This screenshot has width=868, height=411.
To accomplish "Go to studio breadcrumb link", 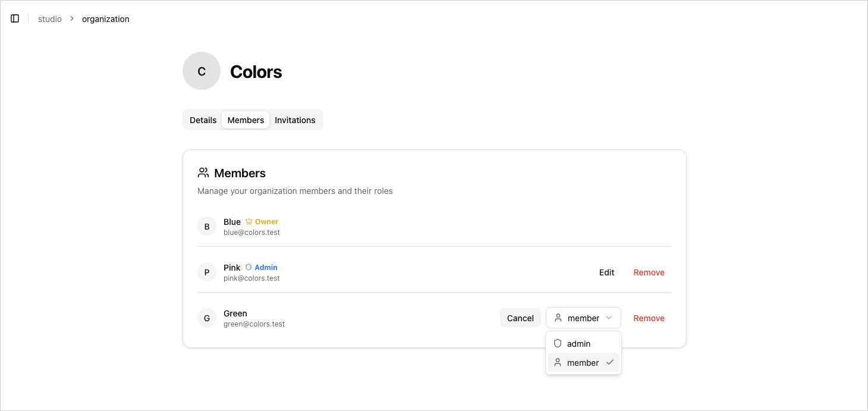I will (50, 19).
